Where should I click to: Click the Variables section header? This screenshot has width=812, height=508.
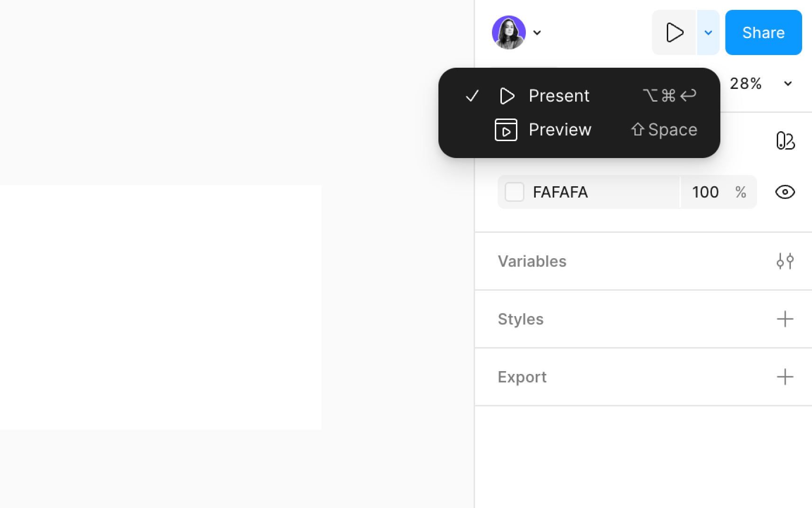[532, 262]
